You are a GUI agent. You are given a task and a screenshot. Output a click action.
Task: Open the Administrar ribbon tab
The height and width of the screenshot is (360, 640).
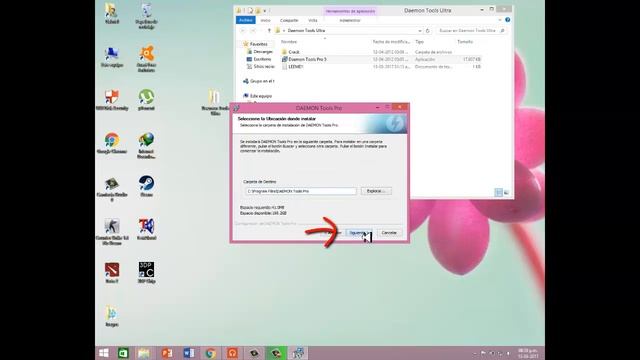pos(350,20)
